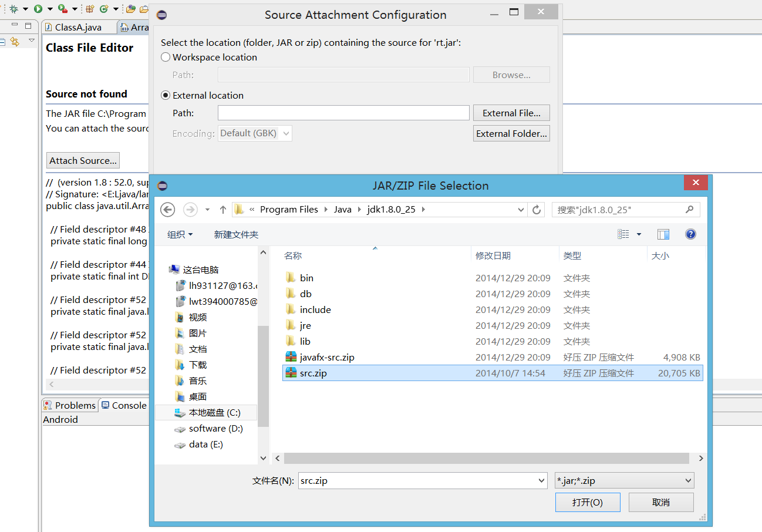The width and height of the screenshot is (762, 532).
Task: Select the Workspace location radio button
Action: 166,57
